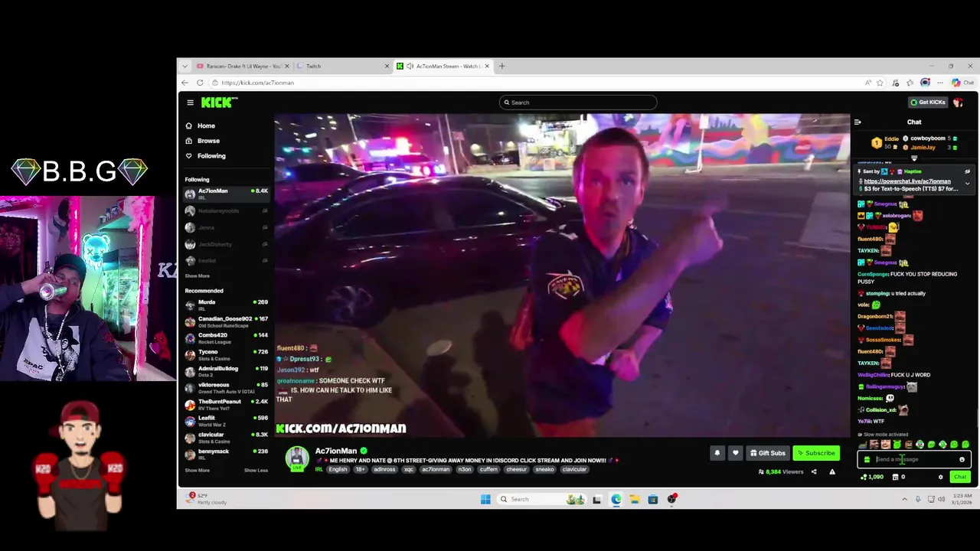The image size is (980, 551).
Task: Click the sneako stream tag
Action: coord(544,470)
